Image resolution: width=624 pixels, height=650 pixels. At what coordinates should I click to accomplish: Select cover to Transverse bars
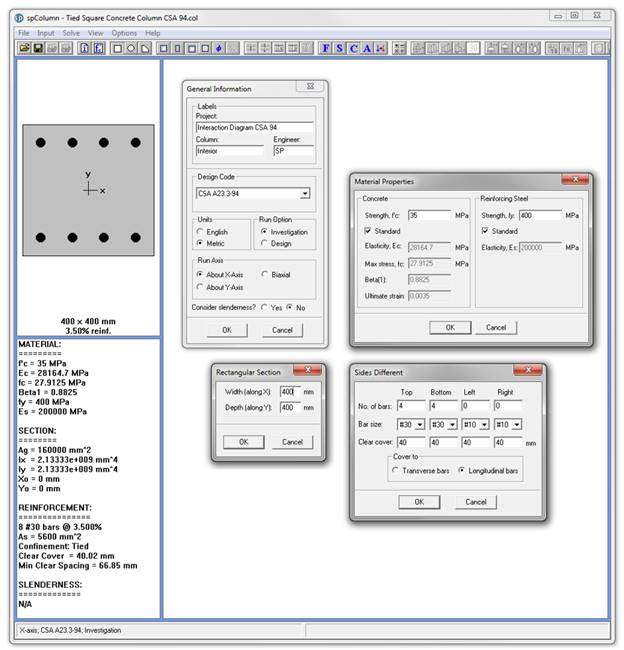click(x=395, y=470)
